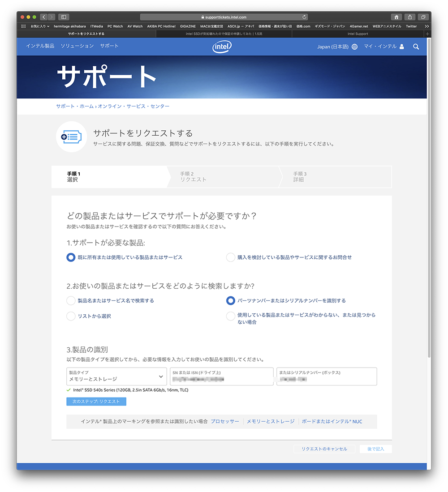Viewport: 448px width, 492px height.
Task: Choose identify by part or serial number
Action: [230, 300]
